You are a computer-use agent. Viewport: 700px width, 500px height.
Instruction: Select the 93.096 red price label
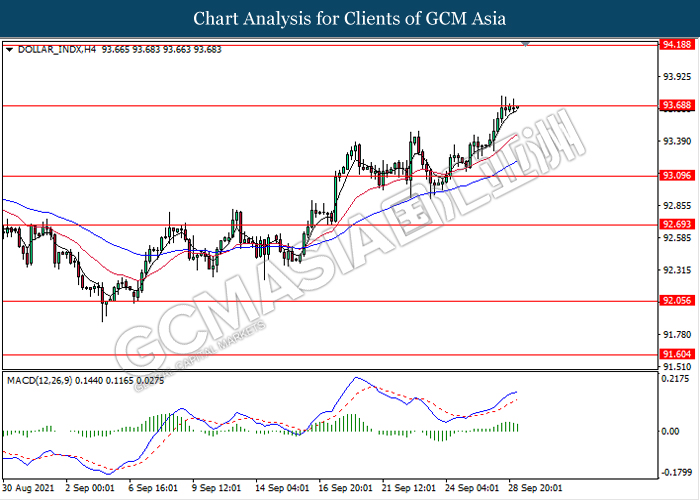point(678,175)
